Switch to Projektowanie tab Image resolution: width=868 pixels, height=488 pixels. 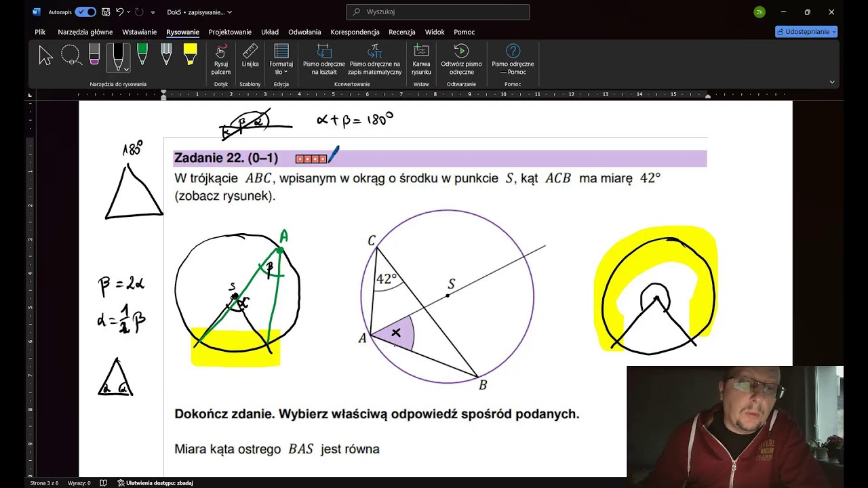pos(230,32)
